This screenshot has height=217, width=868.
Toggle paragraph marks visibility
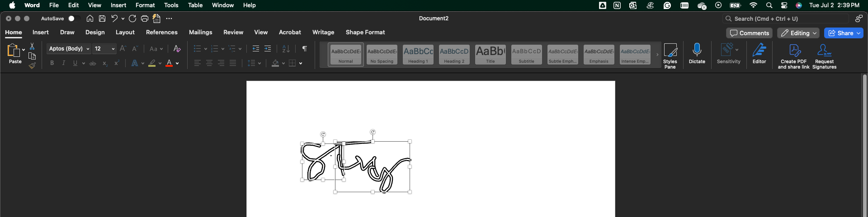click(x=305, y=49)
